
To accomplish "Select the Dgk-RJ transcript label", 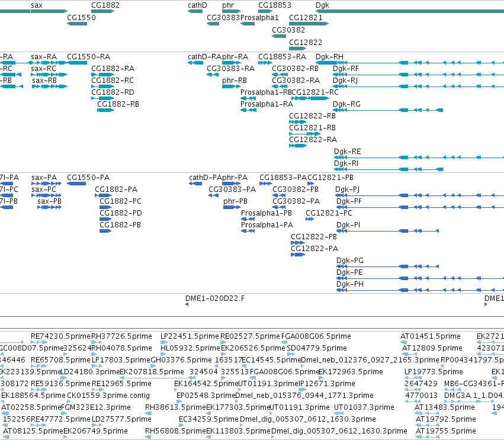I will point(345,81).
